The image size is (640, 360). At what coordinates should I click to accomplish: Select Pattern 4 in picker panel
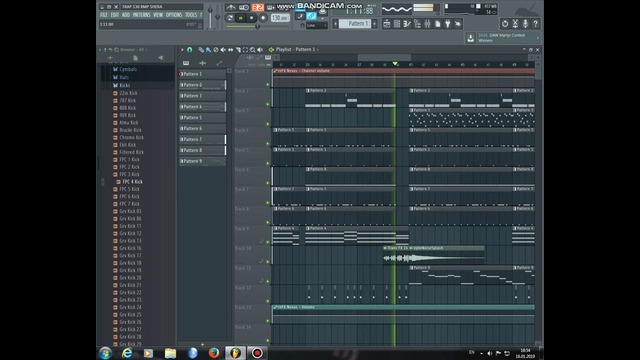coord(202,107)
